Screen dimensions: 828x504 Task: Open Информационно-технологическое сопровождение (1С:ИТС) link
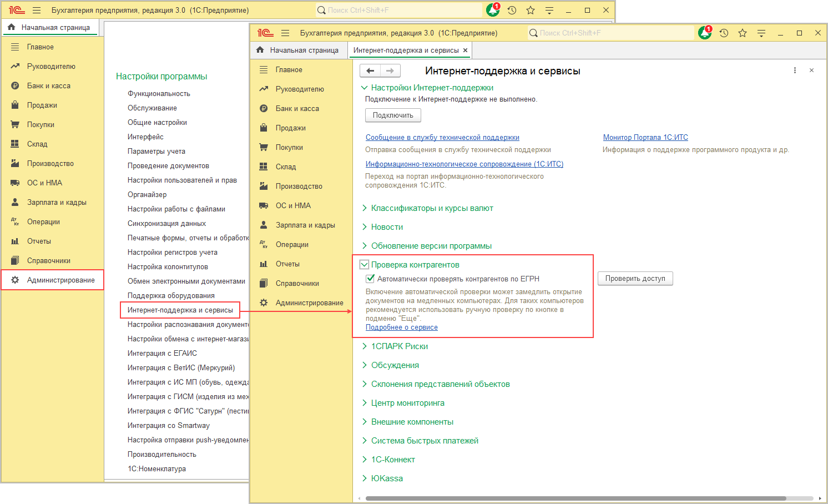pos(465,164)
